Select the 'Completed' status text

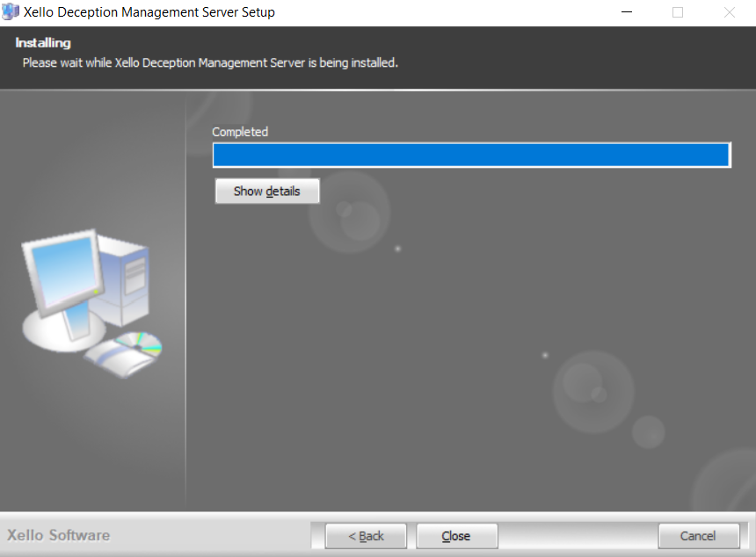pyautogui.click(x=240, y=132)
